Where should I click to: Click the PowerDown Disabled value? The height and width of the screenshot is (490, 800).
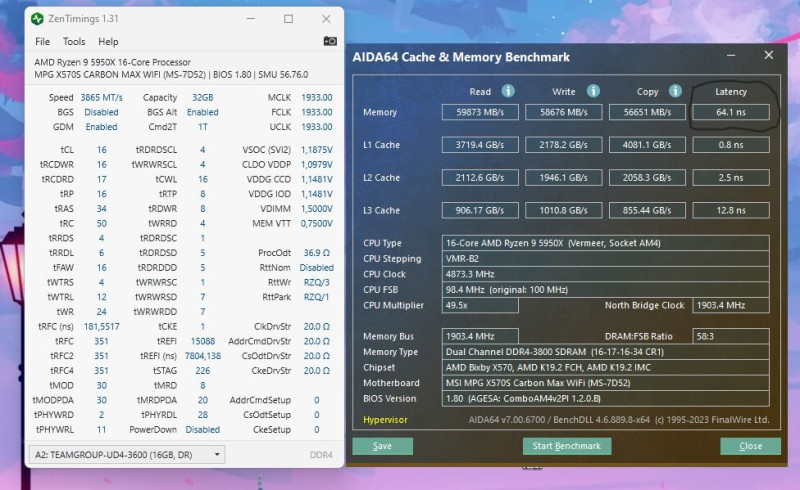click(203, 430)
